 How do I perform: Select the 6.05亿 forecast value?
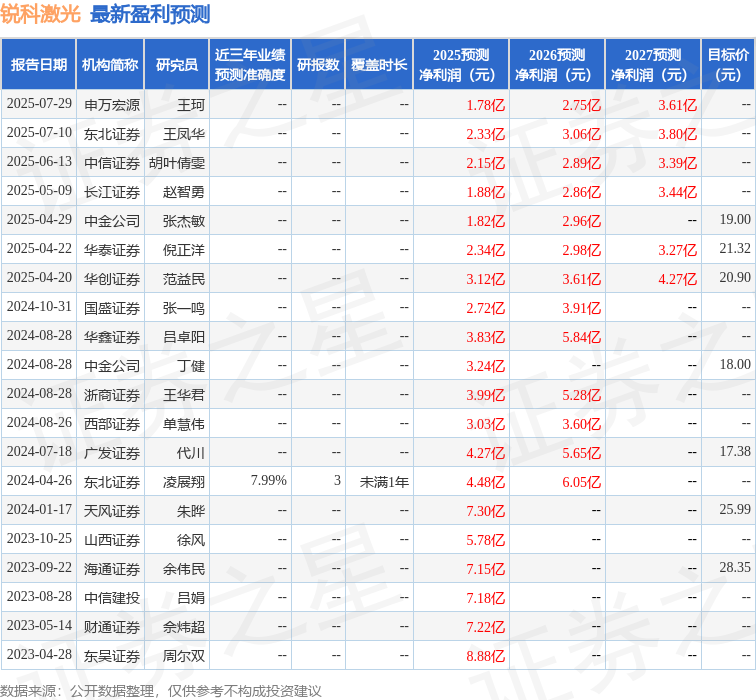click(581, 482)
